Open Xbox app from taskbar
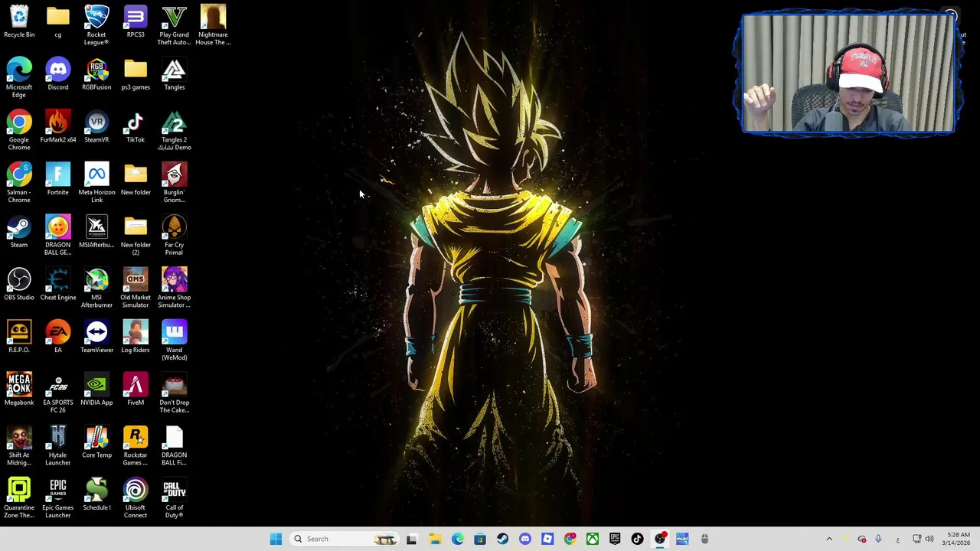This screenshot has width=980, height=551. (593, 539)
